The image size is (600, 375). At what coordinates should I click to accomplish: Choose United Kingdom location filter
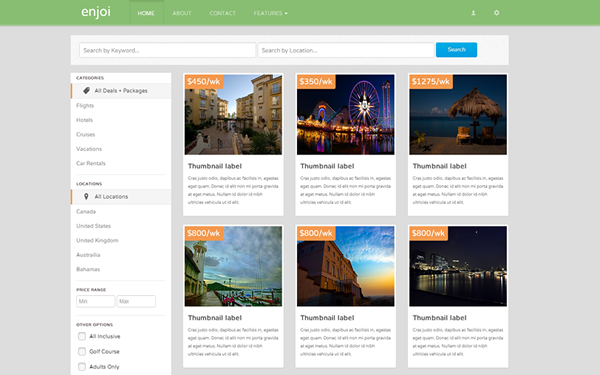(97, 240)
